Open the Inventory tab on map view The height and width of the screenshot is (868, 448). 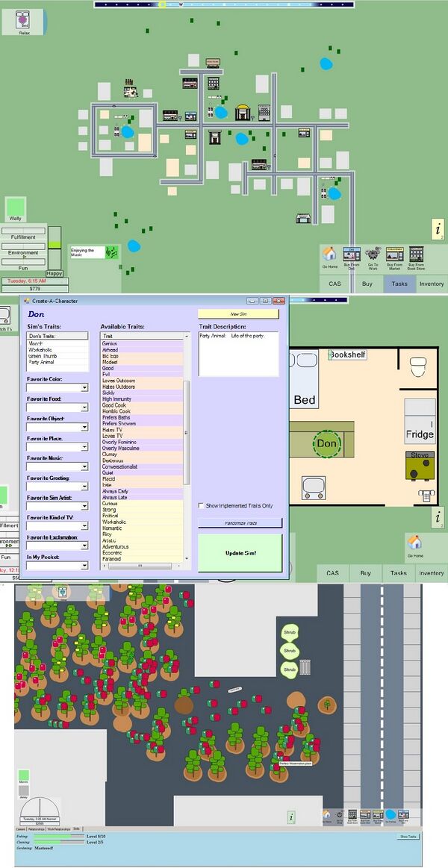click(431, 284)
